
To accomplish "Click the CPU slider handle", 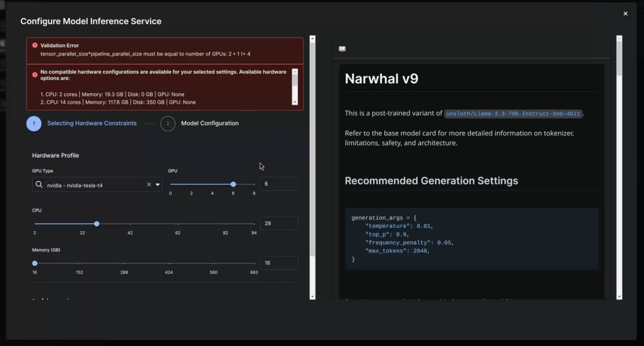I will point(97,224).
